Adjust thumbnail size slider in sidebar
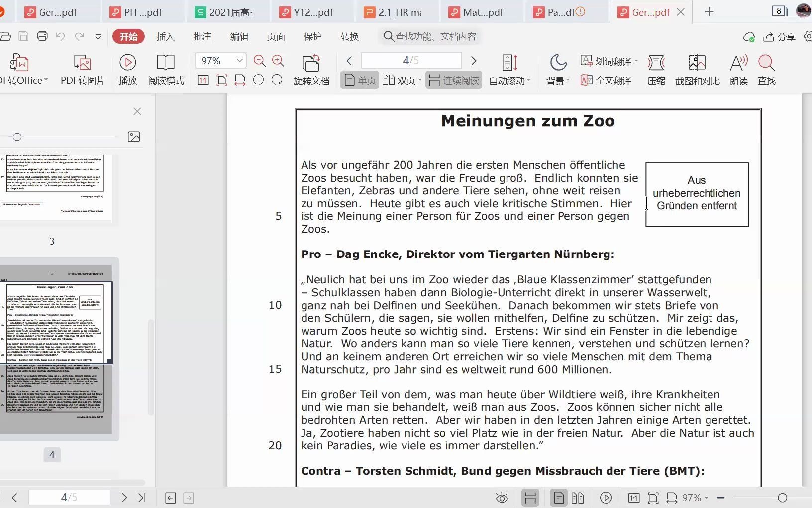The height and width of the screenshot is (508, 812). click(x=17, y=137)
